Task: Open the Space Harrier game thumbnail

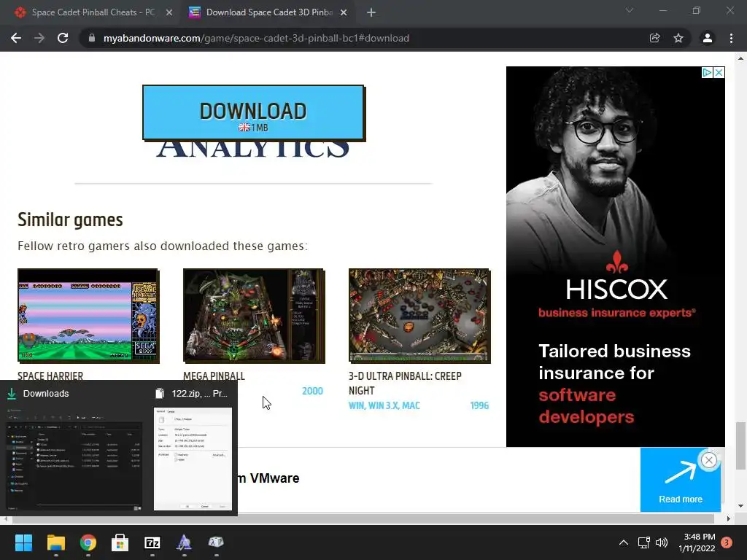Action: [88, 316]
